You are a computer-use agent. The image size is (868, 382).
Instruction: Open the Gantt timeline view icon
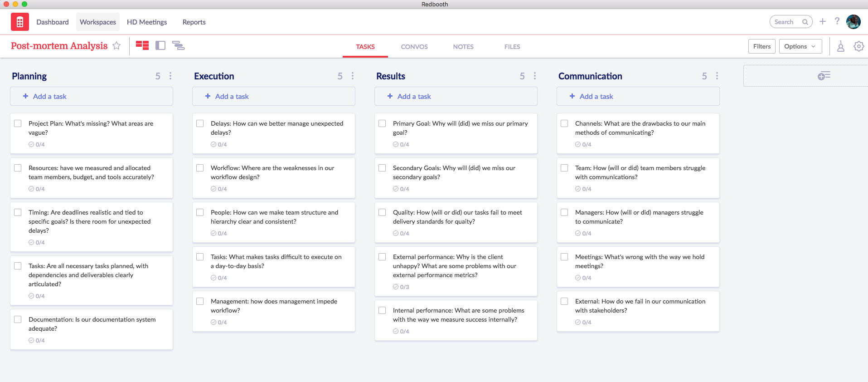click(178, 45)
